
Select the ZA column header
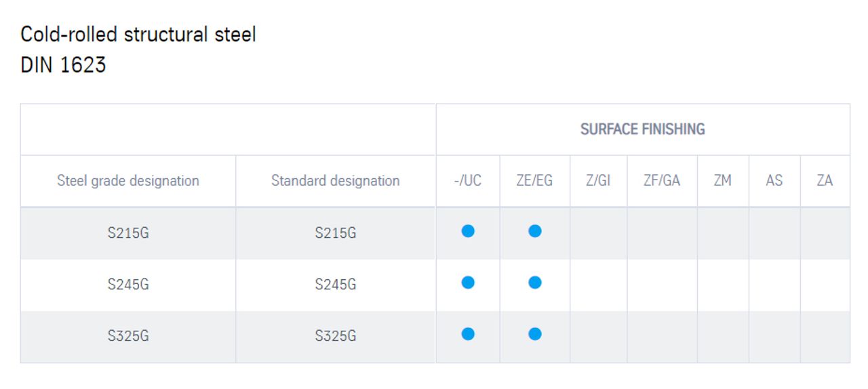click(825, 181)
